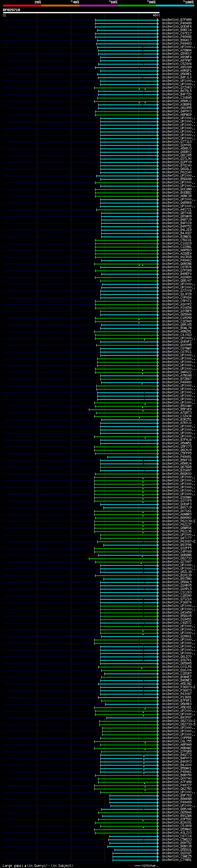This screenshot has height=868, width=197.
Task: Open hit label UniRef100_B4K9Y3
Action: point(176,761)
